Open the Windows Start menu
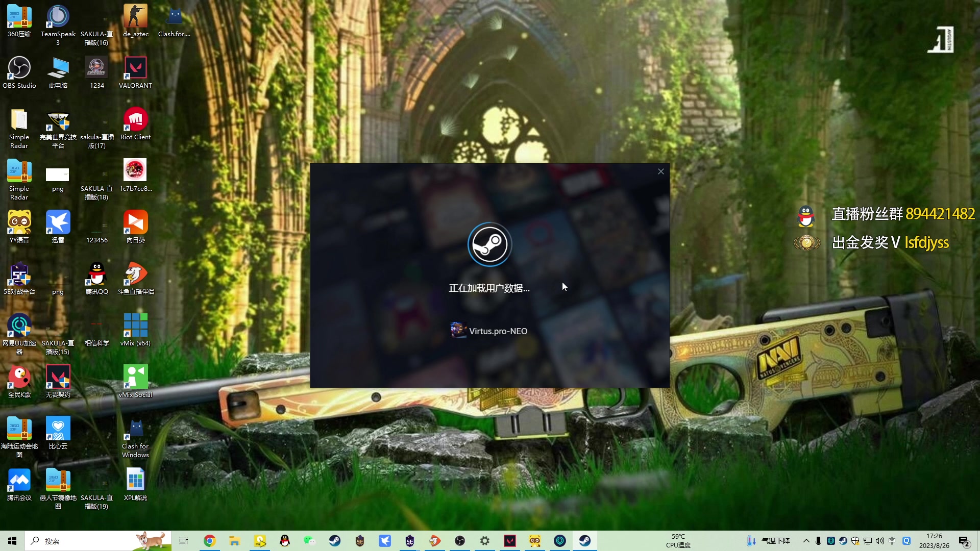Image resolution: width=980 pixels, height=551 pixels. (x=12, y=541)
